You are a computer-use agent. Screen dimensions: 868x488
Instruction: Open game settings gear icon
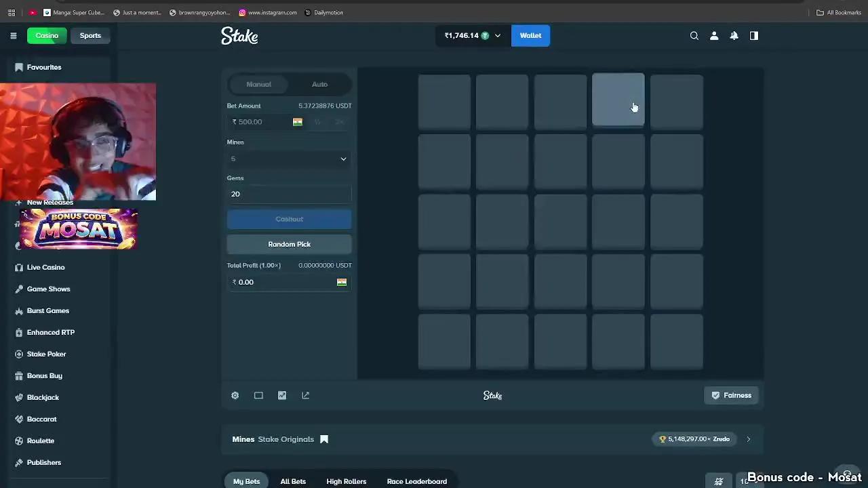pyautogui.click(x=235, y=395)
